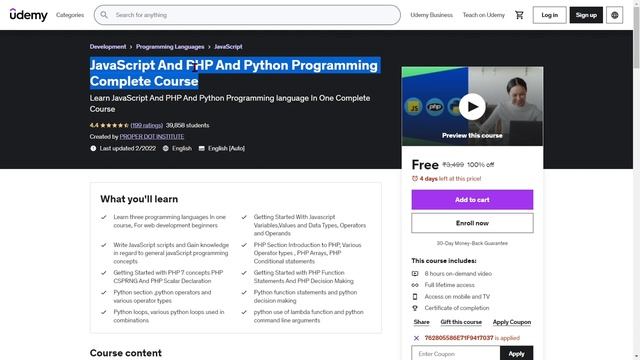Click 'Learn three programming languages' bullet
640x360 pixels.
(x=169, y=221)
